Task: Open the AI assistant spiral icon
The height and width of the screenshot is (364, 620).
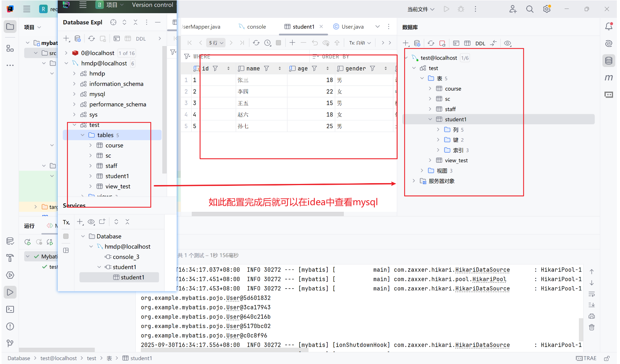Action: (609, 43)
